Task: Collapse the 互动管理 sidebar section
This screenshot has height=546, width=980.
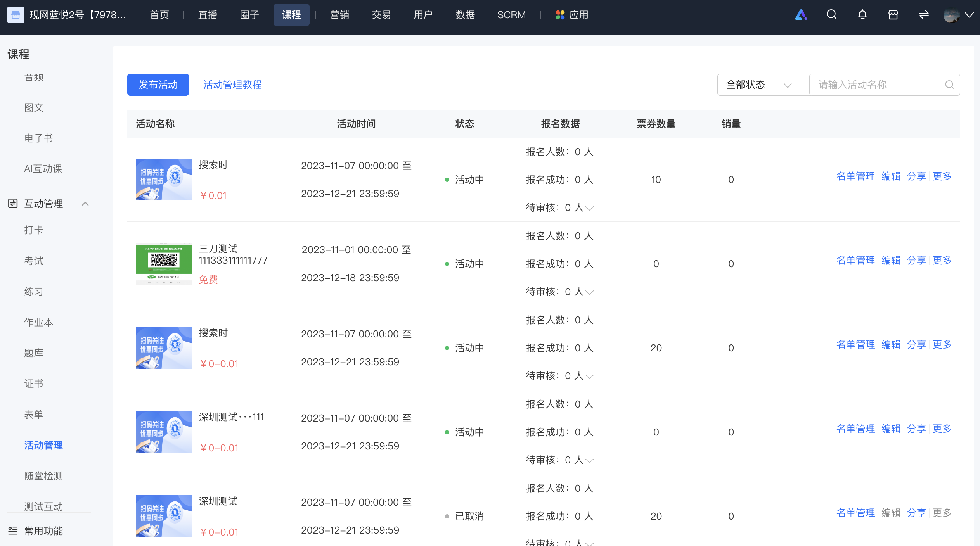Action: click(85, 204)
